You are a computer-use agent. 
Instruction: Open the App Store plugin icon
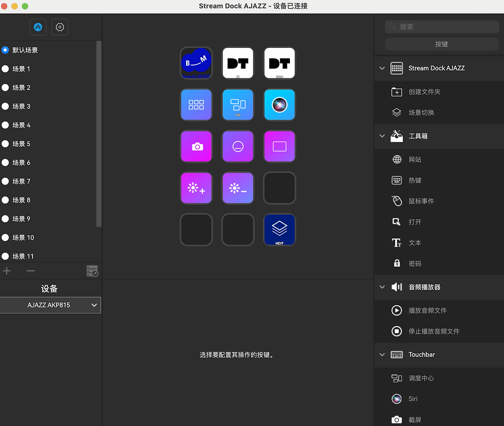tap(38, 27)
